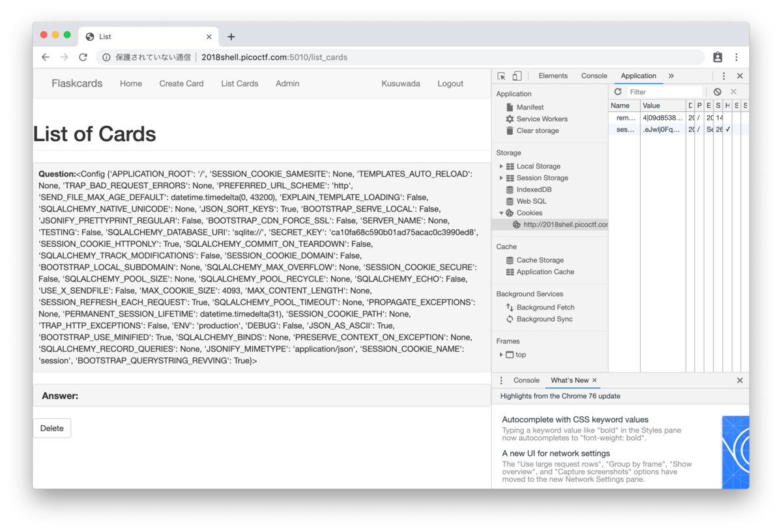This screenshot has width=782, height=532.
Task: Show more DevTools tabs with chevron
Action: pos(671,76)
